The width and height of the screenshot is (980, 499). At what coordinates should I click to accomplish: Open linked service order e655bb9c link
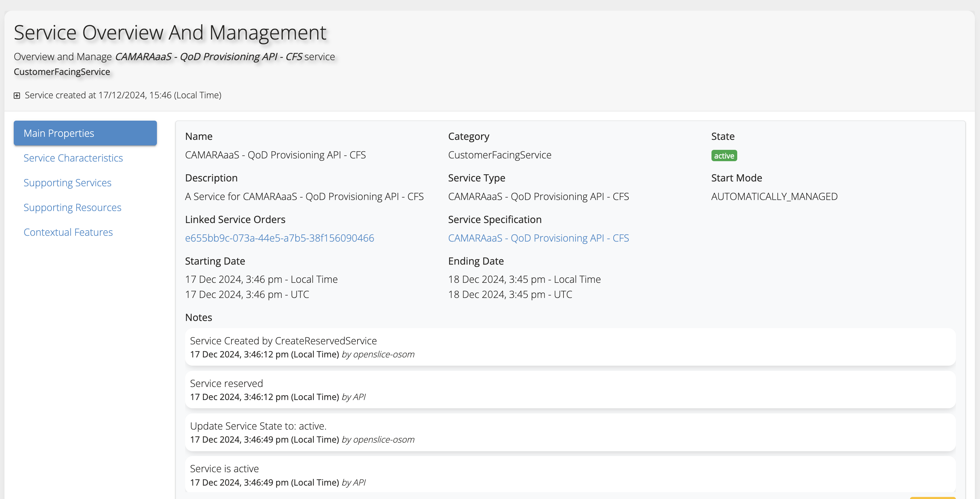[279, 238]
